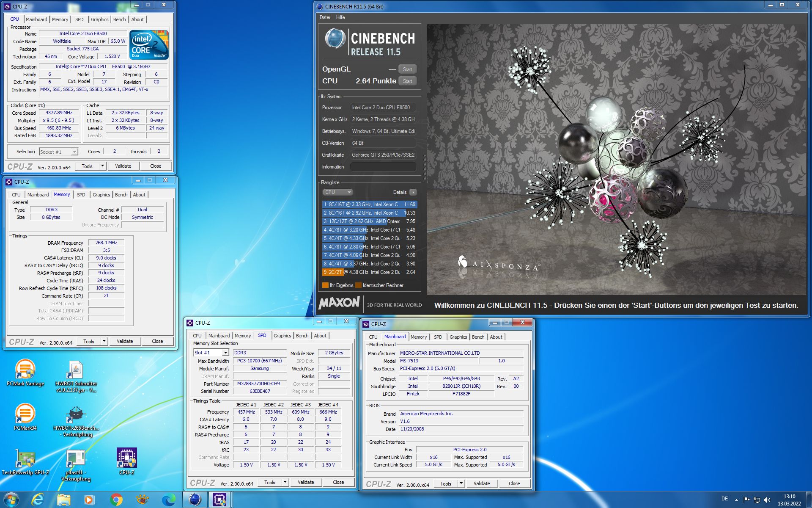This screenshot has width=812, height=508.
Task: Open Windows Media Player on taskbar
Action: click(89, 500)
